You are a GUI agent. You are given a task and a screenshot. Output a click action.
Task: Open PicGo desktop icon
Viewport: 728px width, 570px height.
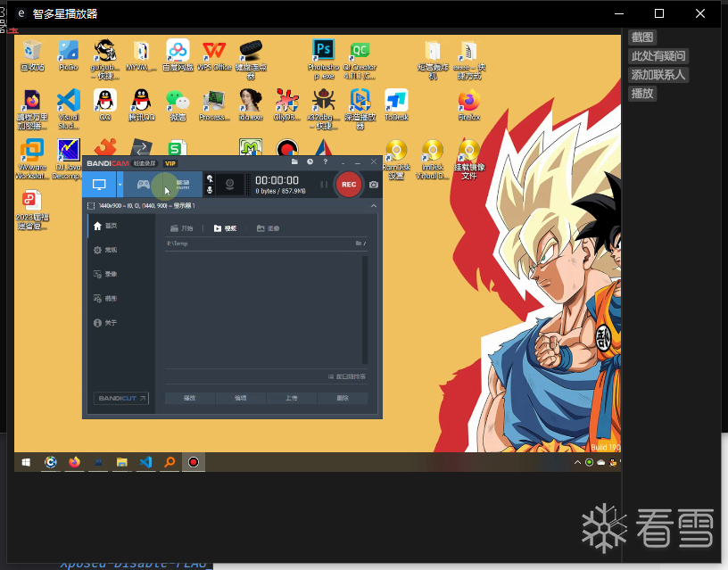click(x=68, y=55)
